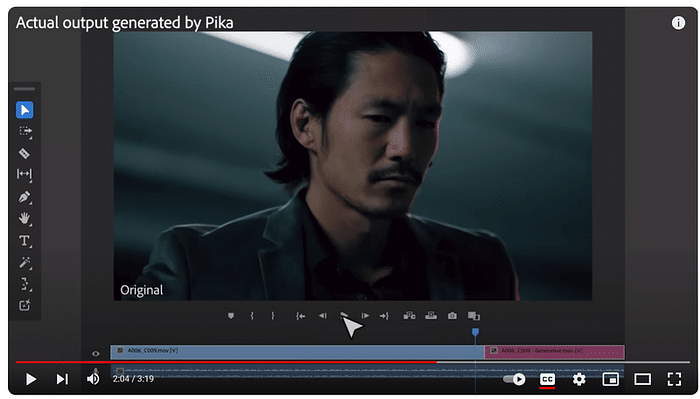Switch to YouTube miniplayer

[x=610, y=379]
